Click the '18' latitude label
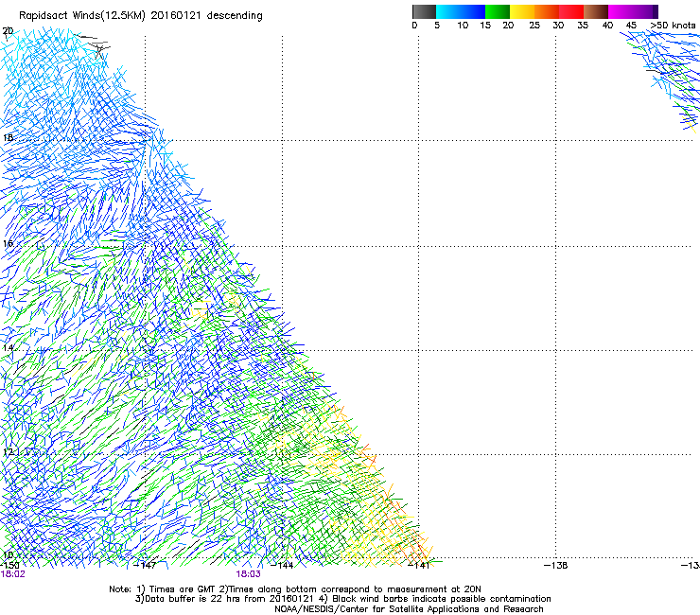 click(8, 137)
